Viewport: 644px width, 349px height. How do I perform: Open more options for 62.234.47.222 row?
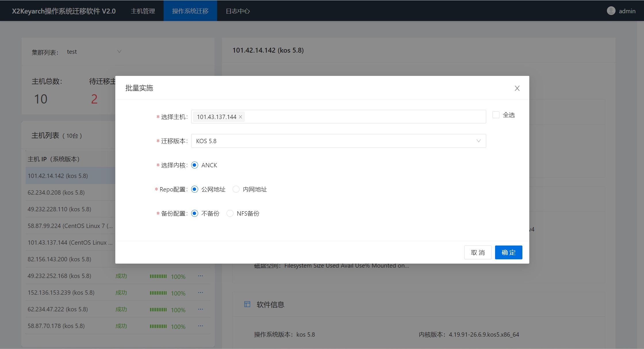200,309
